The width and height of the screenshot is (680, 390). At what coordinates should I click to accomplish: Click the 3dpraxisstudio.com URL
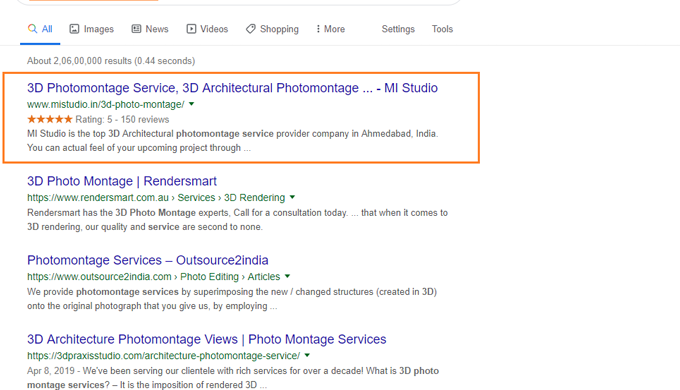coord(163,356)
